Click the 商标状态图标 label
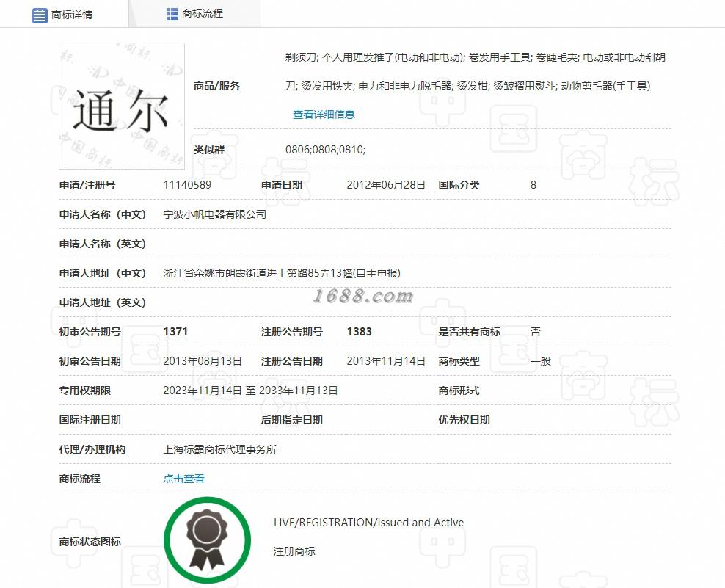The image size is (725, 588). tap(90, 541)
